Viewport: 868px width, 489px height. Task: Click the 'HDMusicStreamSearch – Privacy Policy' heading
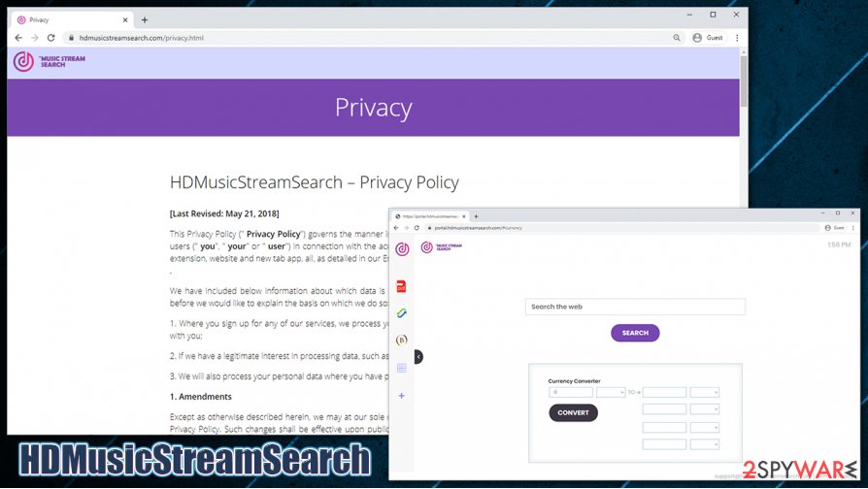314,182
